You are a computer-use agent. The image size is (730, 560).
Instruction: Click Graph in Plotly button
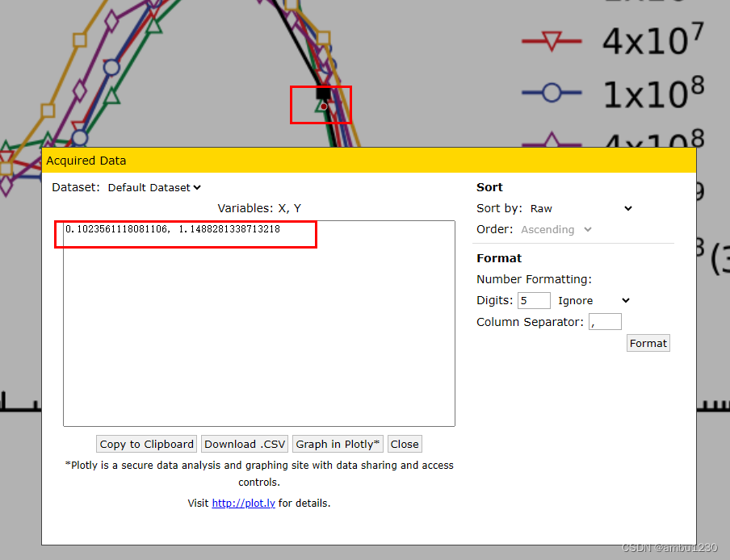(x=338, y=444)
